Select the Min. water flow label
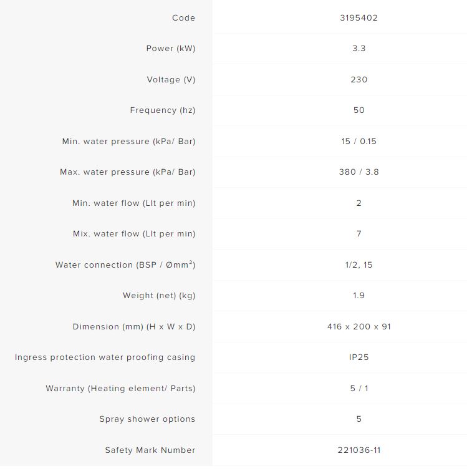467x476 pixels. tap(133, 203)
